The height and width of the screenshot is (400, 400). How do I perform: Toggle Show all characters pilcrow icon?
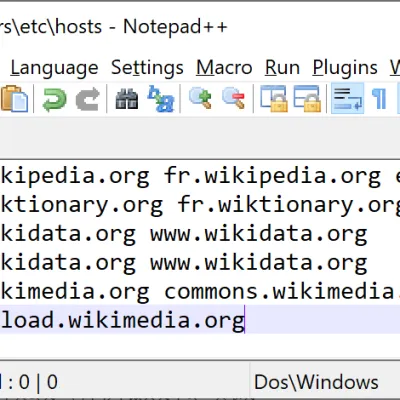click(379, 99)
